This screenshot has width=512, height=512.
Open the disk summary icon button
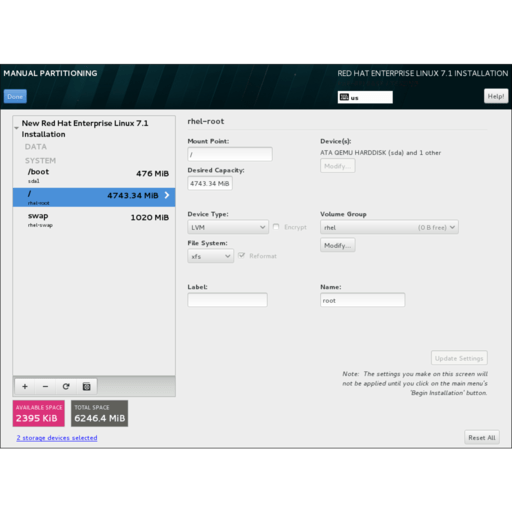coord(87,386)
